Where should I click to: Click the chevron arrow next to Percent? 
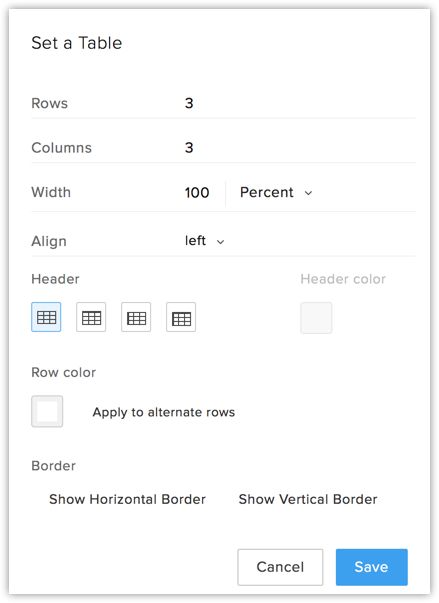point(308,193)
